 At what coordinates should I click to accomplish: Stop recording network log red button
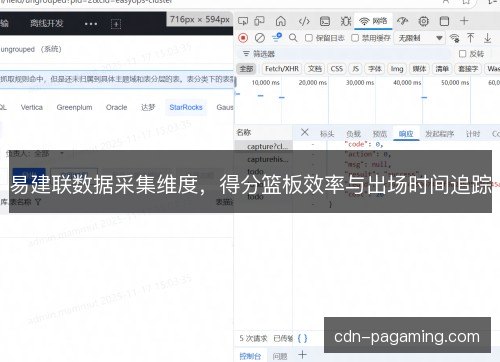click(x=243, y=38)
